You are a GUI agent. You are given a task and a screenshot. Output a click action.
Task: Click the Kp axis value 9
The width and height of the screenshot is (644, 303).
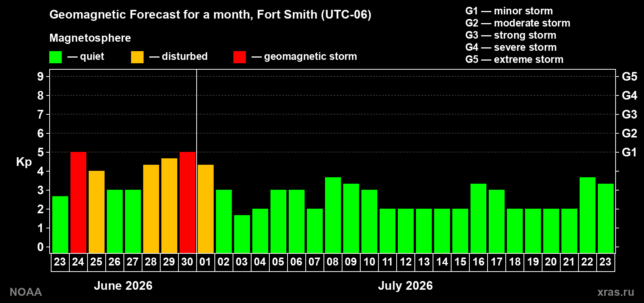(x=41, y=77)
